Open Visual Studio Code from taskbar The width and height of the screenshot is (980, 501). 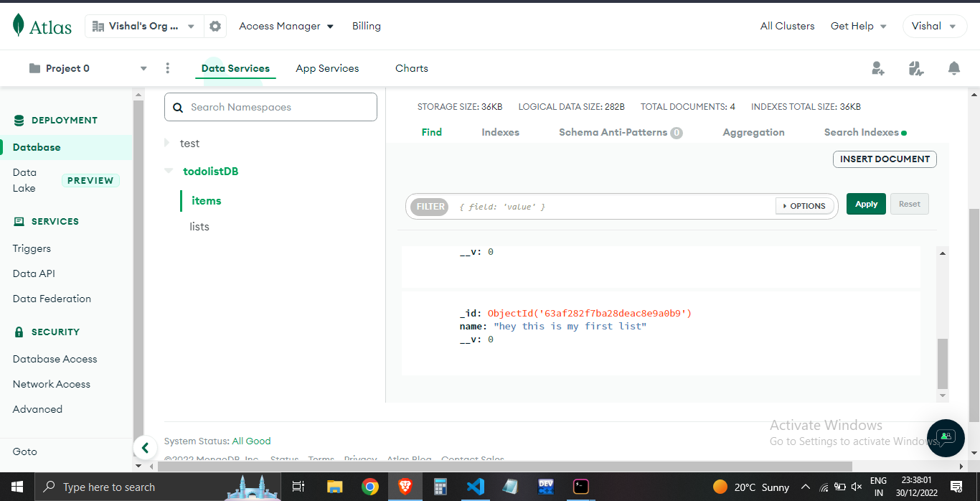(476, 487)
